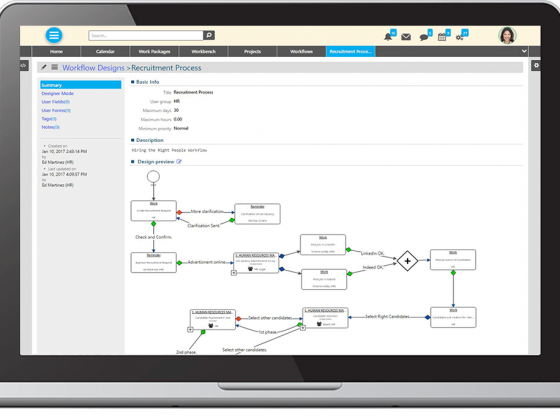Click the user profile avatar
Image resolution: width=560 pixels, height=420 pixels.
507,35
